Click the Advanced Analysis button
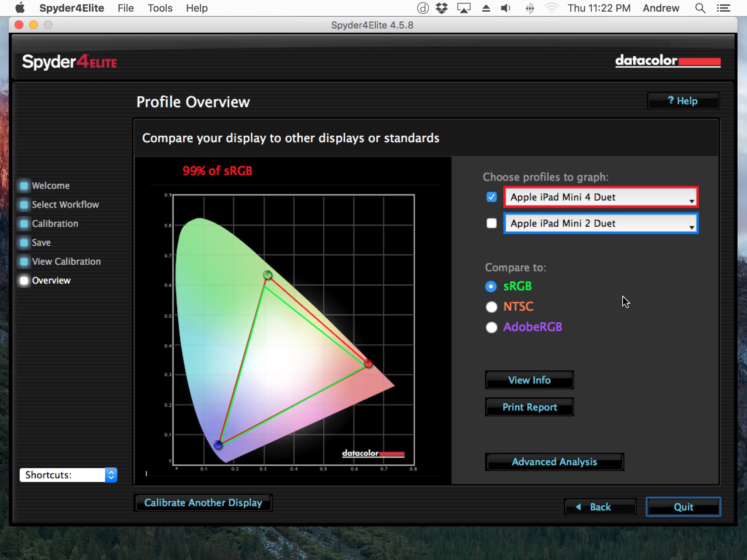 tap(554, 462)
